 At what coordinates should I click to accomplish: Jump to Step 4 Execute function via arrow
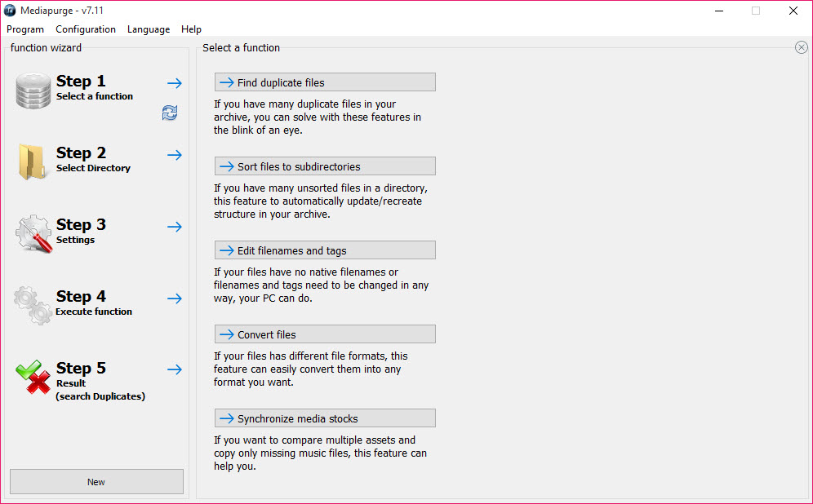[x=175, y=298]
